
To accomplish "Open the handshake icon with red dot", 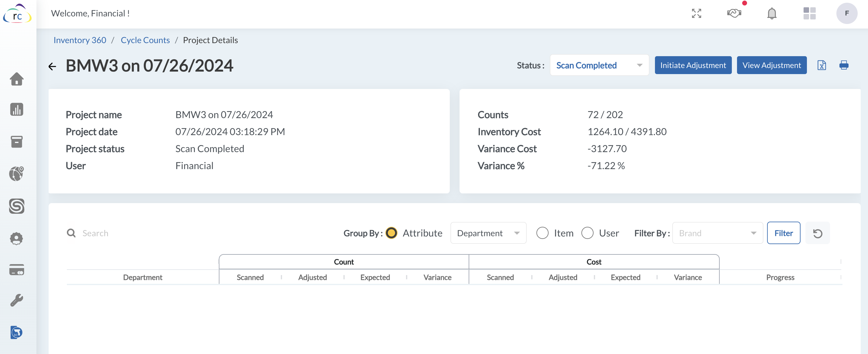I will [x=734, y=13].
